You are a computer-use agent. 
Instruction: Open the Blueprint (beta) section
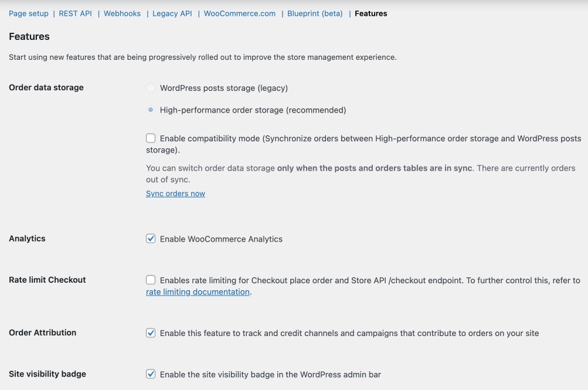click(314, 13)
